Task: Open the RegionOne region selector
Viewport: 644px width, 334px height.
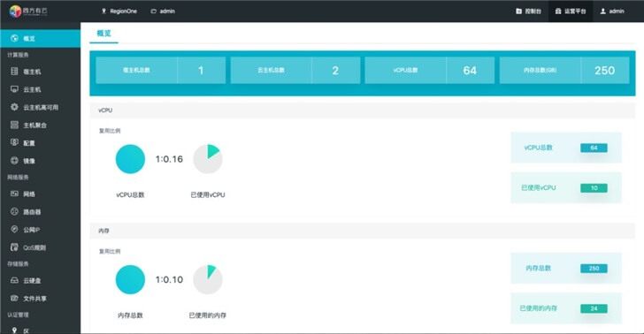Action: click(x=119, y=11)
